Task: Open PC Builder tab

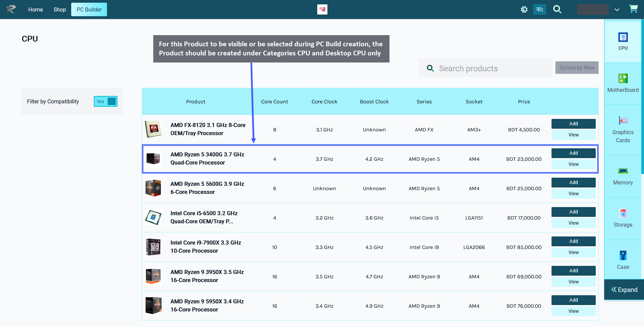Action: (89, 9)
